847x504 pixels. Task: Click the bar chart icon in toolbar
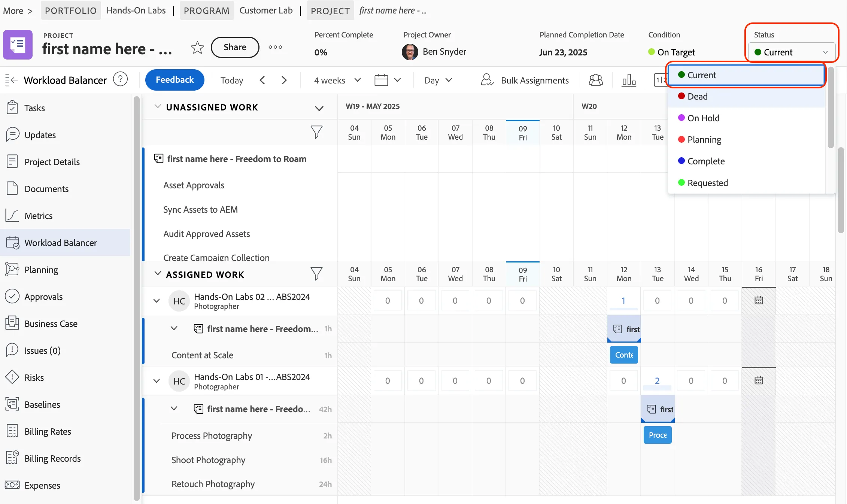(629, 80)
